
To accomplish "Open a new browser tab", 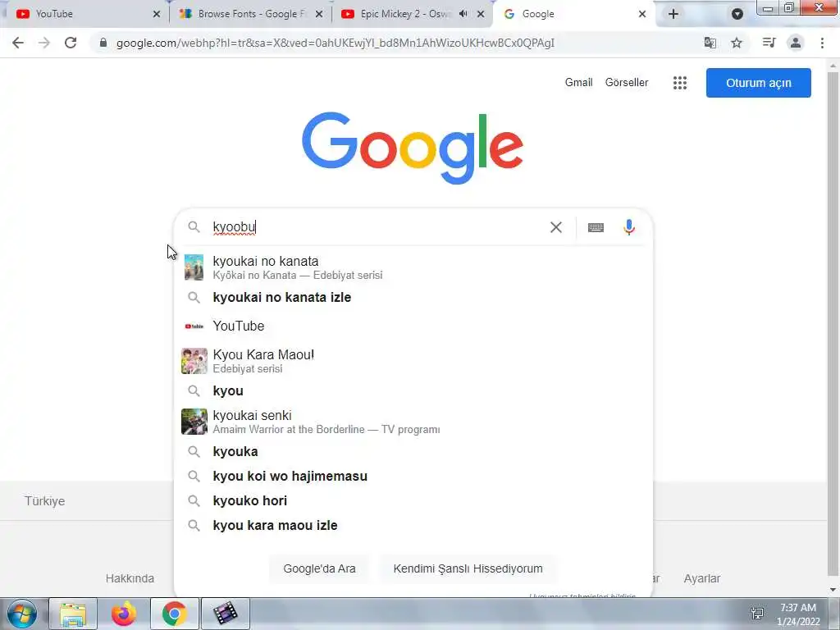I will coord(673,14).
